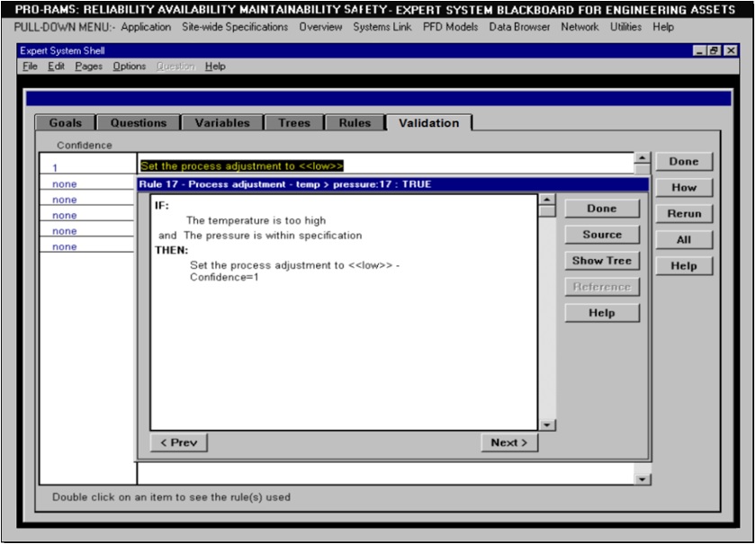
Task: Open the top-level Help menu
Action: (663, 27)
